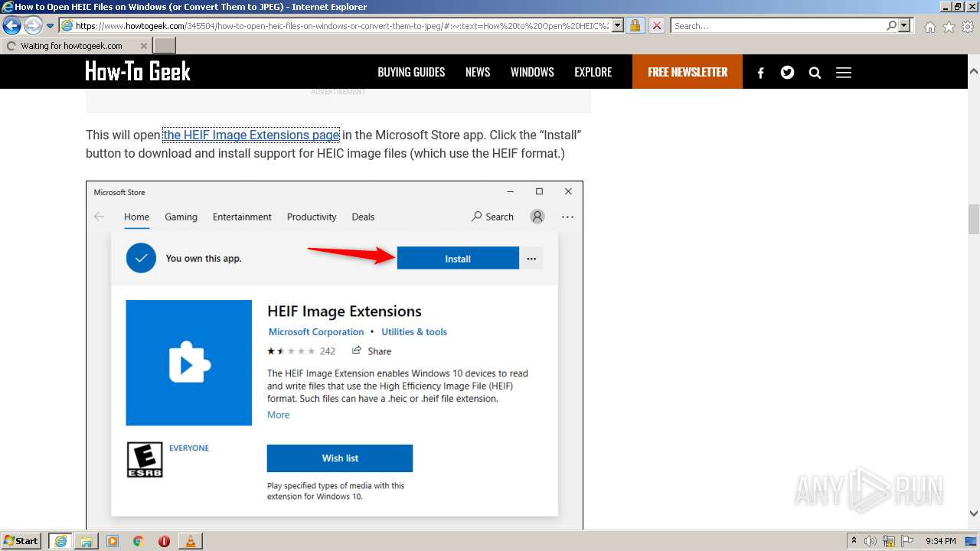
Task: Open the File Explorer folder taskbar icon
Action: click(x=87, y=541)
